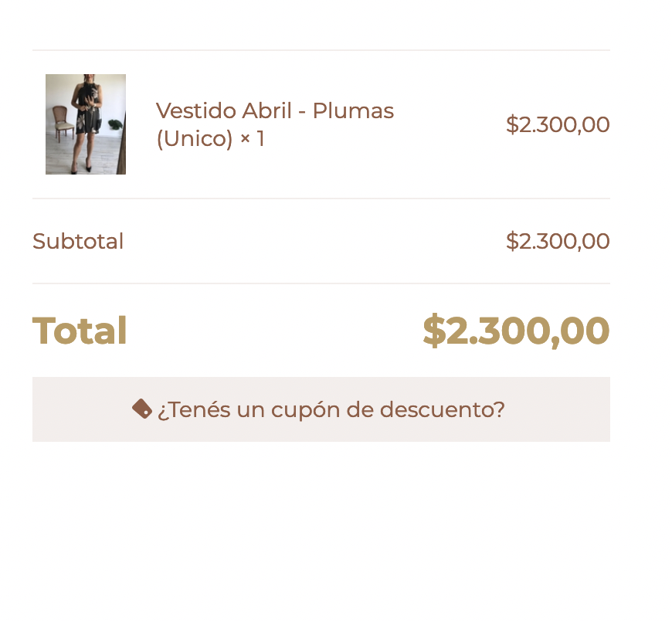Click the coupon tag icon
The height and width of the screenshot is (621, 672).
[142, 409]
